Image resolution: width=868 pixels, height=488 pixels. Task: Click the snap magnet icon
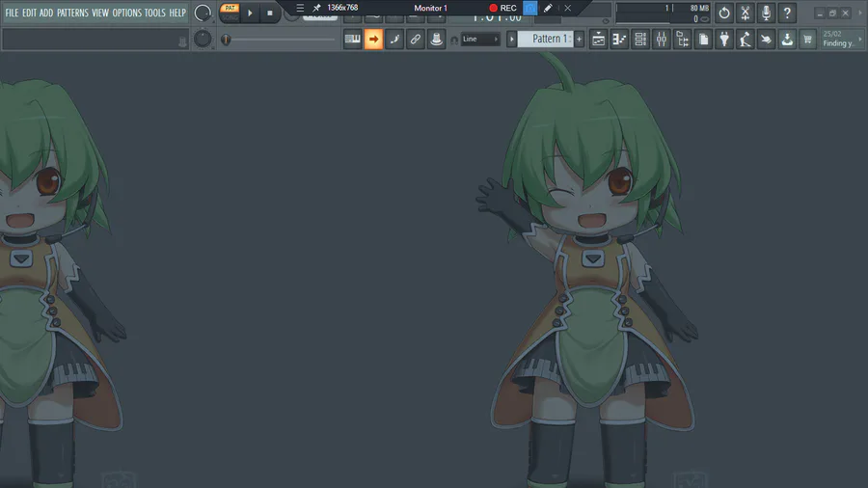(x=454, y=40)
